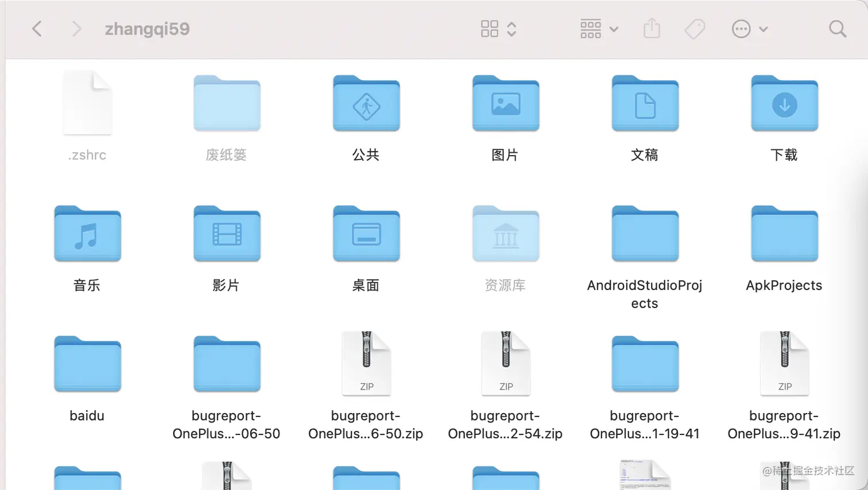Click the 下载 name label
Image resolution: width=868 pixels, height=490 pixels.
point(784,155)
